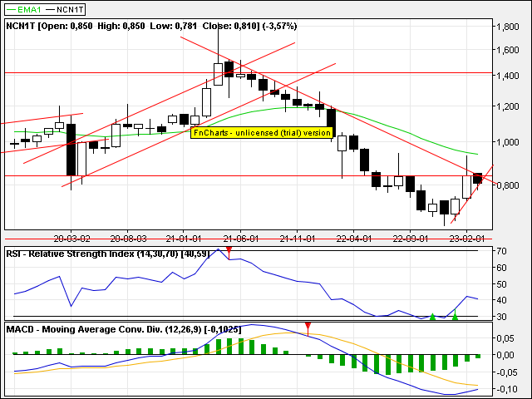Click the NCN1T legend entry
This screenshot has width=532, height=399.
(65, 9)
